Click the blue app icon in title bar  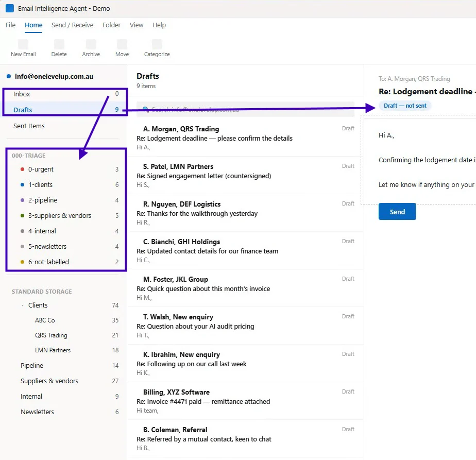[x=10, y=8]
